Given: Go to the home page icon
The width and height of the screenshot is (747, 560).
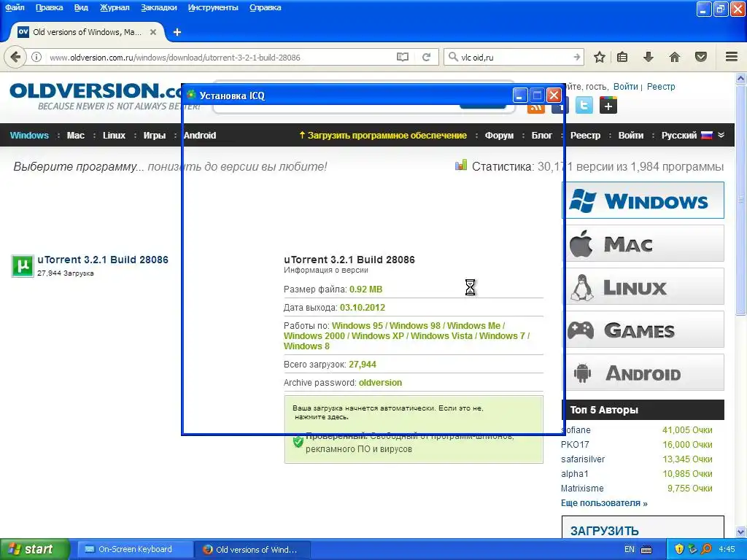Looking at the screenshot, I should tap(675, 57).
